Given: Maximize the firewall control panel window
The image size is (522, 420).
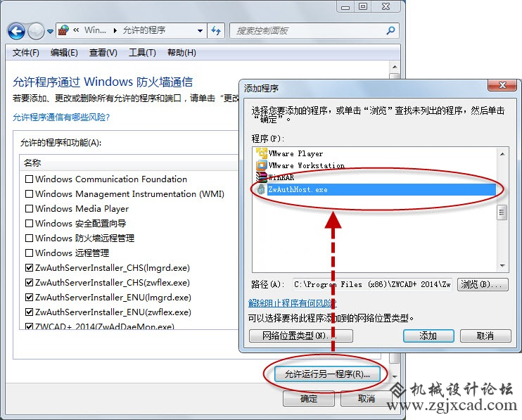Looking at the screenshot, I should click(x=363, y=6).
